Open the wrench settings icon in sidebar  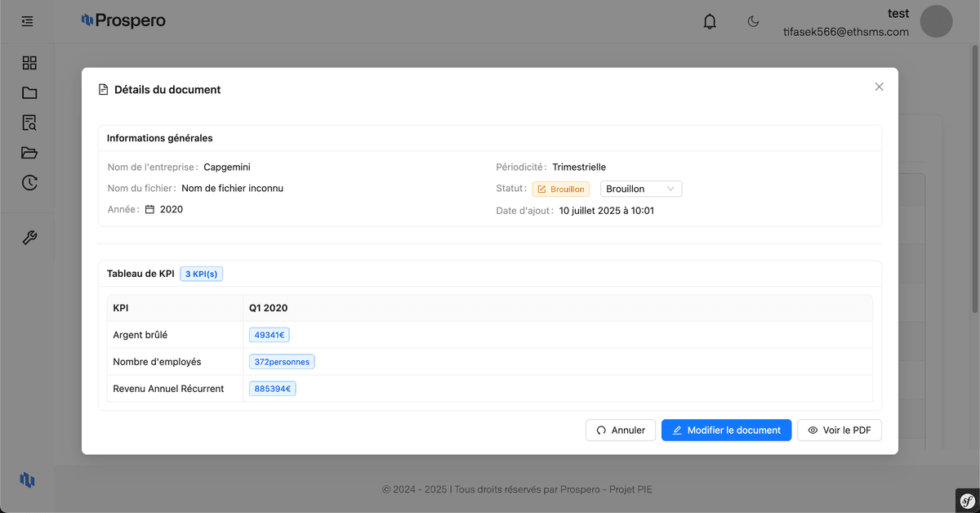(29, 238)
